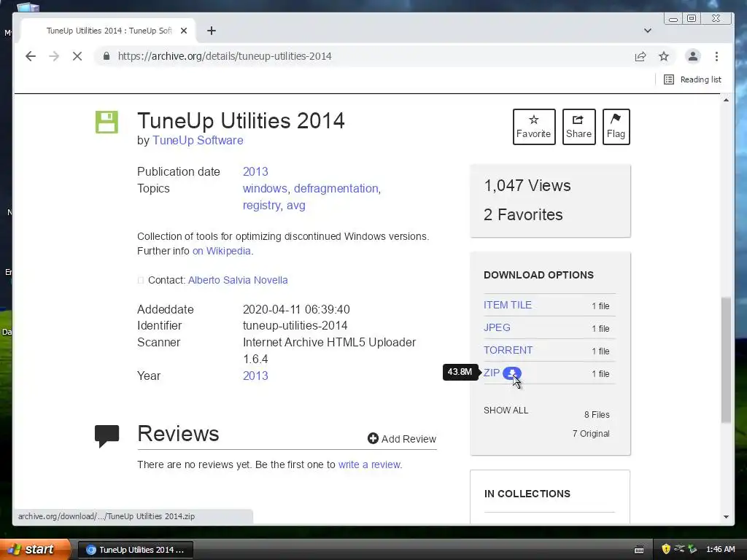This screenshot has width=747, height=560.
Task: Share this page via address bar icon
Action: point(640,56)
